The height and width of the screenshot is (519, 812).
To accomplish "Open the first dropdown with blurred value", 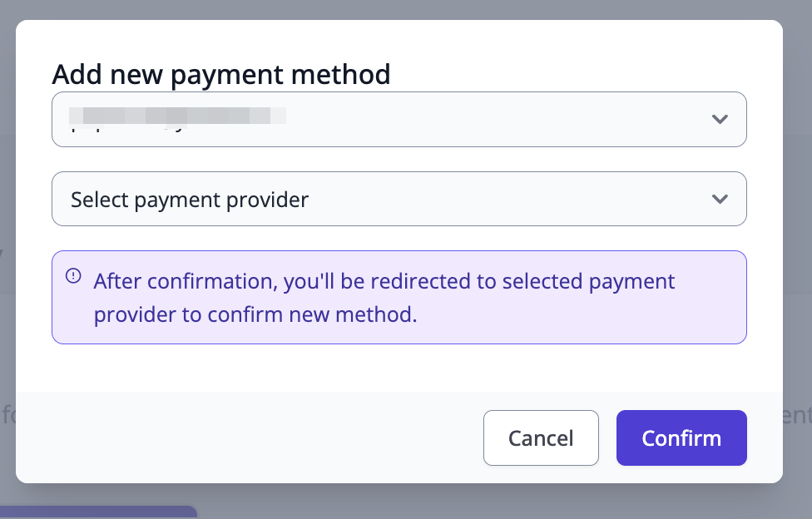I will [399, 119].
